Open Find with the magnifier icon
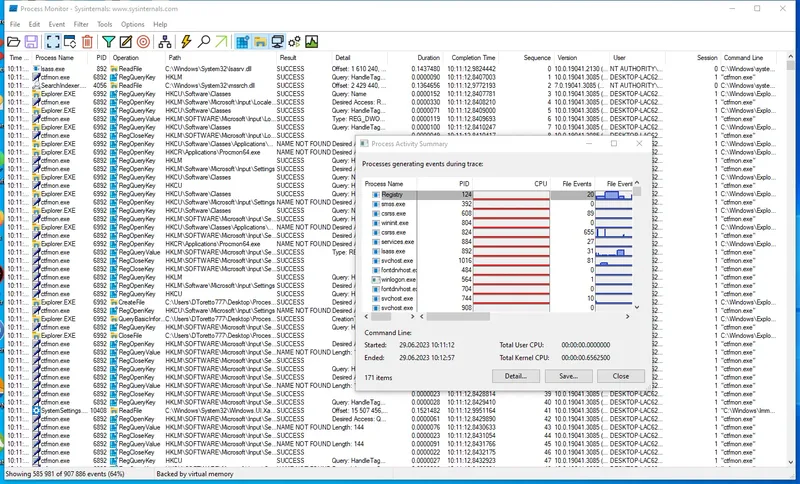 (x=204, y=42)
